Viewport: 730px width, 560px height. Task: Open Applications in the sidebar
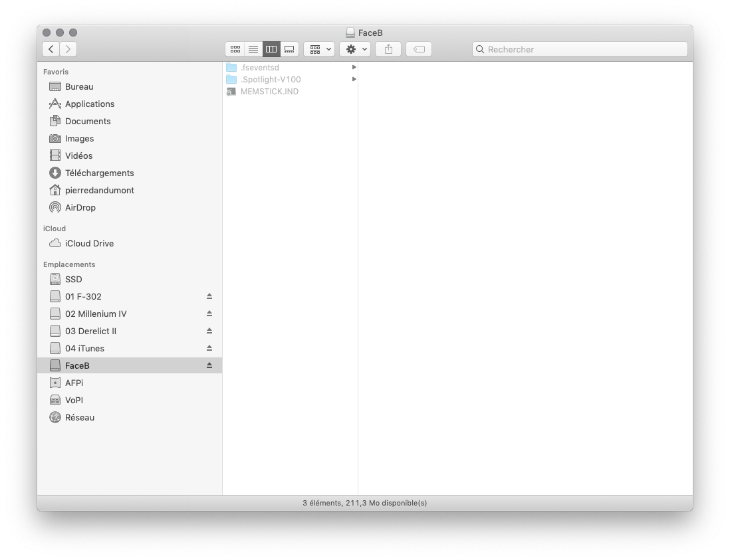point(89,104)
